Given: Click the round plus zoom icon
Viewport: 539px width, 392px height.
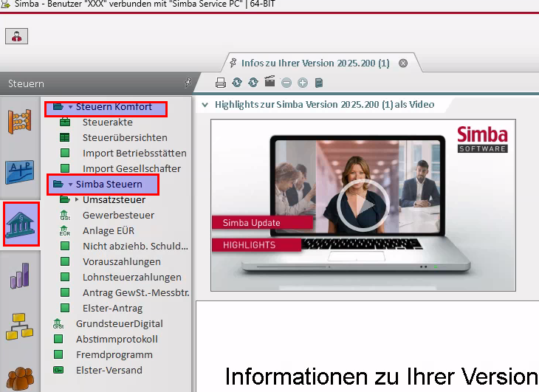Looking at the screenshot, I should [x=302, y=83].
